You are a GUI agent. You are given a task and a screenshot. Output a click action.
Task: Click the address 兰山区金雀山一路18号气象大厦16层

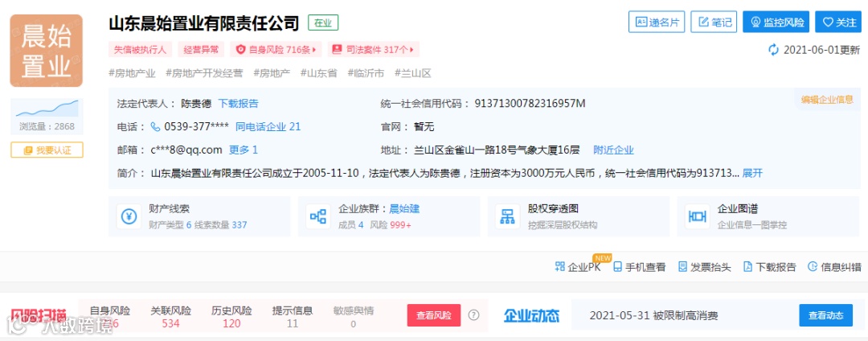pyautogui.click(x=497, y=150)
